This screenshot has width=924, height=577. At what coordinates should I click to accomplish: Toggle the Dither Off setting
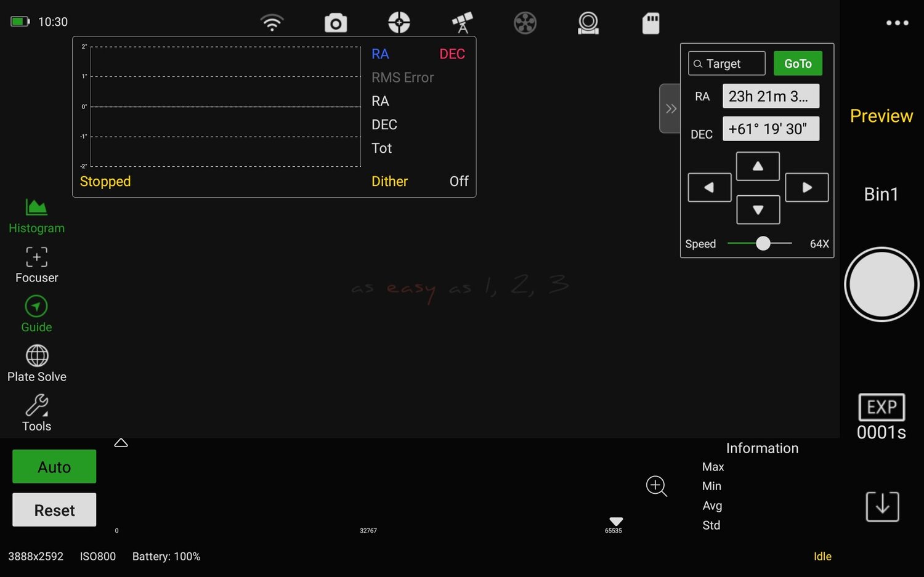pyautogui.click(x=458, y=181)
